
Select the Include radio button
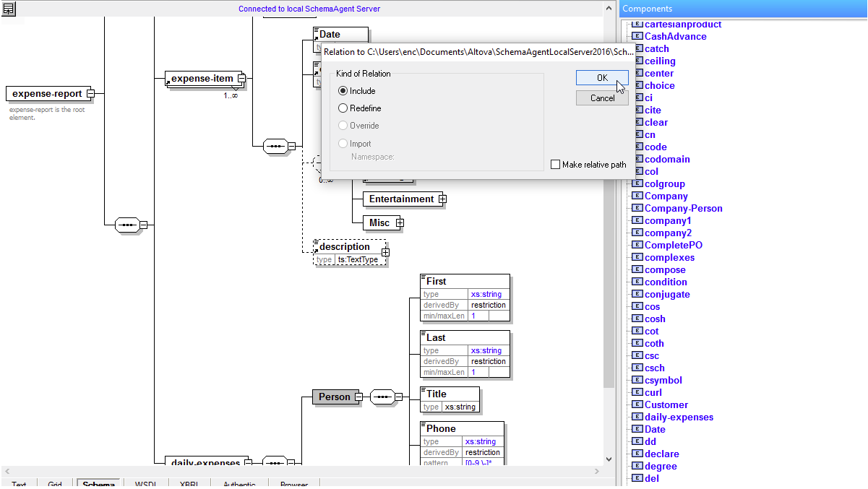pos(343,91)
